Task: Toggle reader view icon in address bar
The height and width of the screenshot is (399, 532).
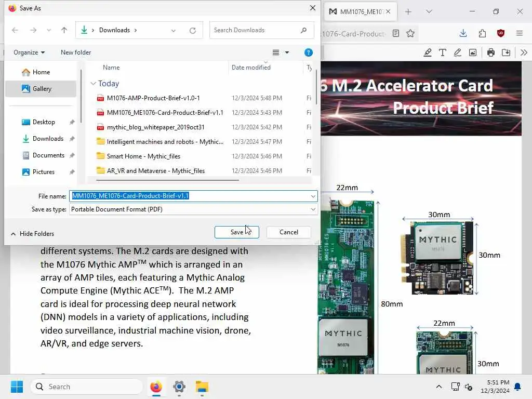Action: 395,33
